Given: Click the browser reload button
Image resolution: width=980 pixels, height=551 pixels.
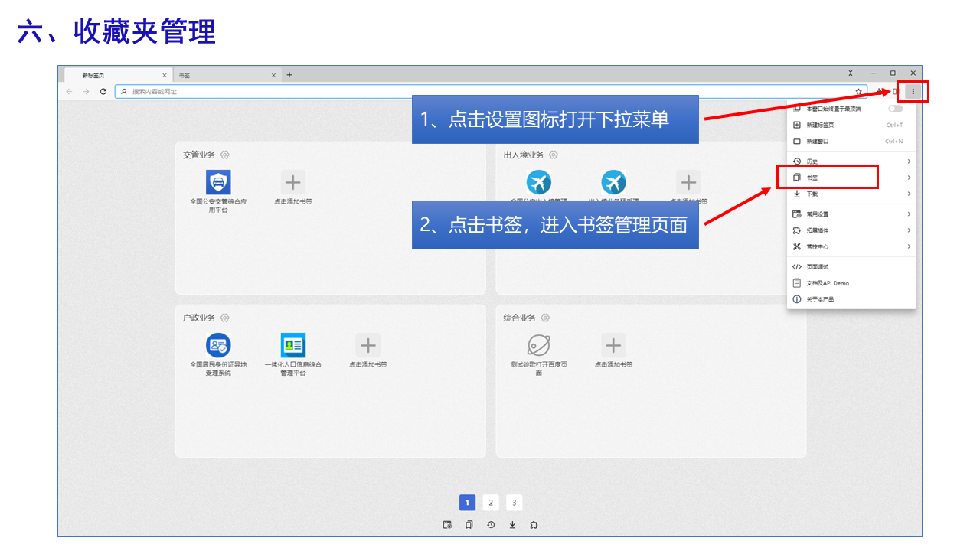Looking at the screenshot, I should (103, 91).
